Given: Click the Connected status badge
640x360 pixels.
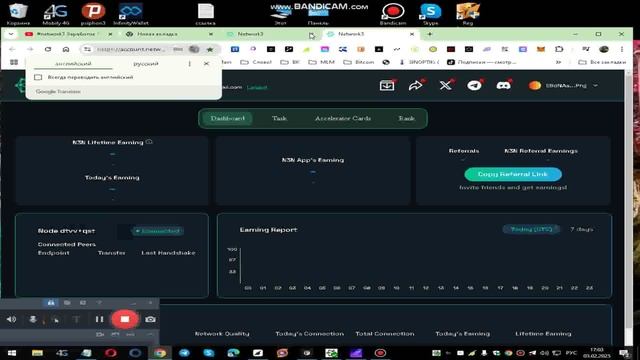Looking at the screenshot, I should [x=158, y=231].
